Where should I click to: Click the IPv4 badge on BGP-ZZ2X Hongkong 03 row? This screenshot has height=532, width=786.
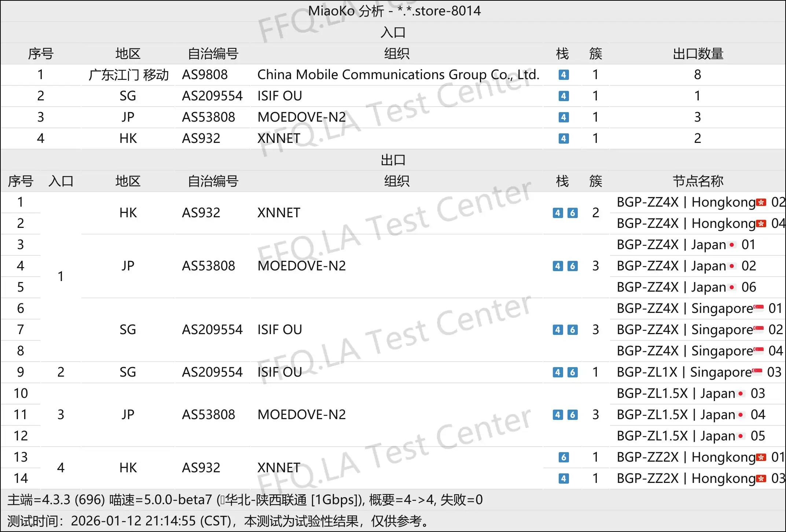point(563,479)
